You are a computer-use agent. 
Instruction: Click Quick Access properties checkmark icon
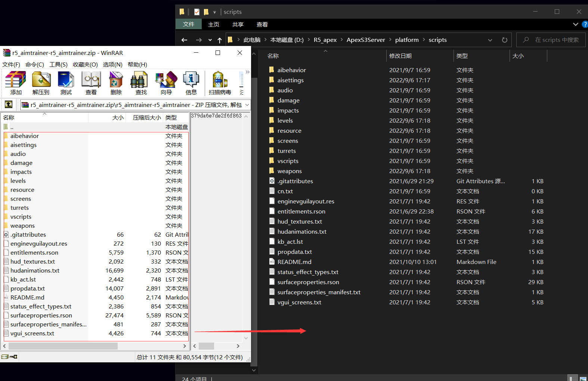tap(197, 12)
